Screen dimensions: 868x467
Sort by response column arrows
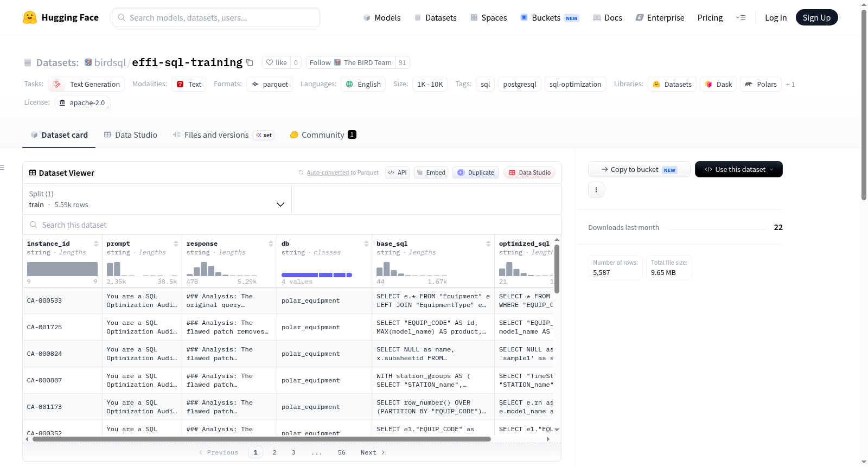point(271,244)
